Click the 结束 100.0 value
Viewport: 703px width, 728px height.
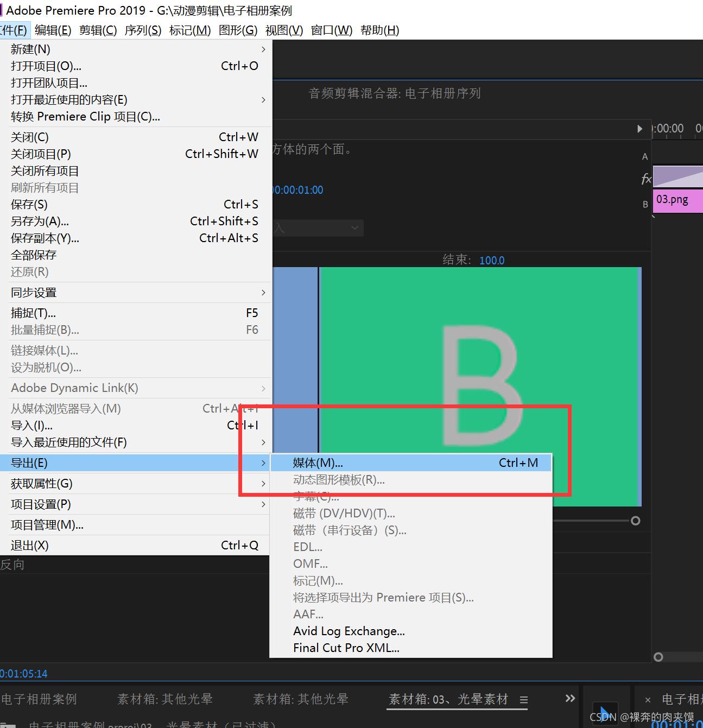tap(492, 261)
